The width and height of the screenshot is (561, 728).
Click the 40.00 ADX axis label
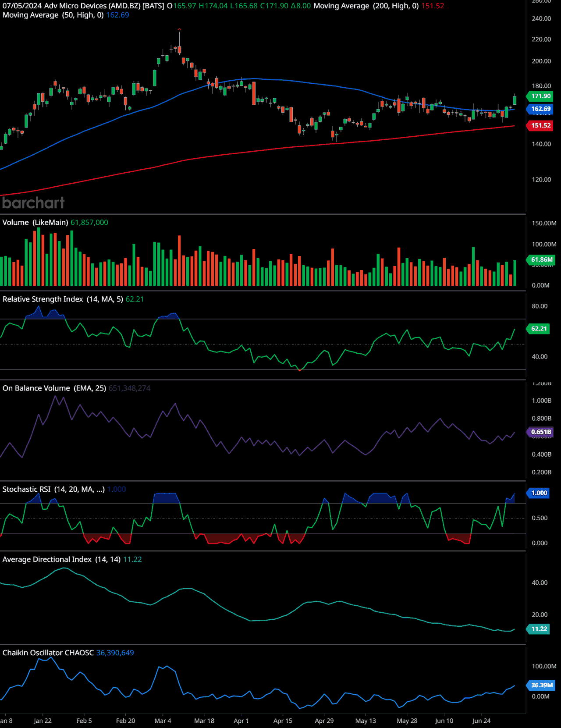click(540, 583)
